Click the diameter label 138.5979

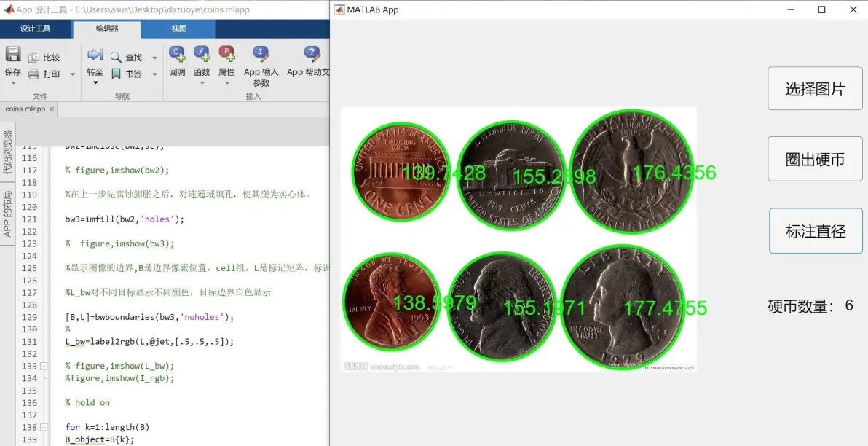click(x=435, y=302)
